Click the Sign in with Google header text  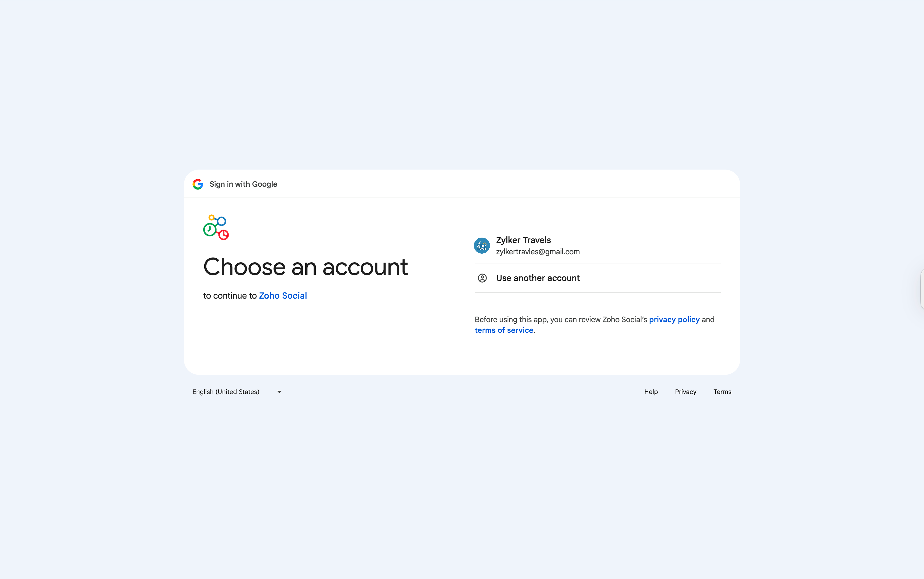pos(243,184)
